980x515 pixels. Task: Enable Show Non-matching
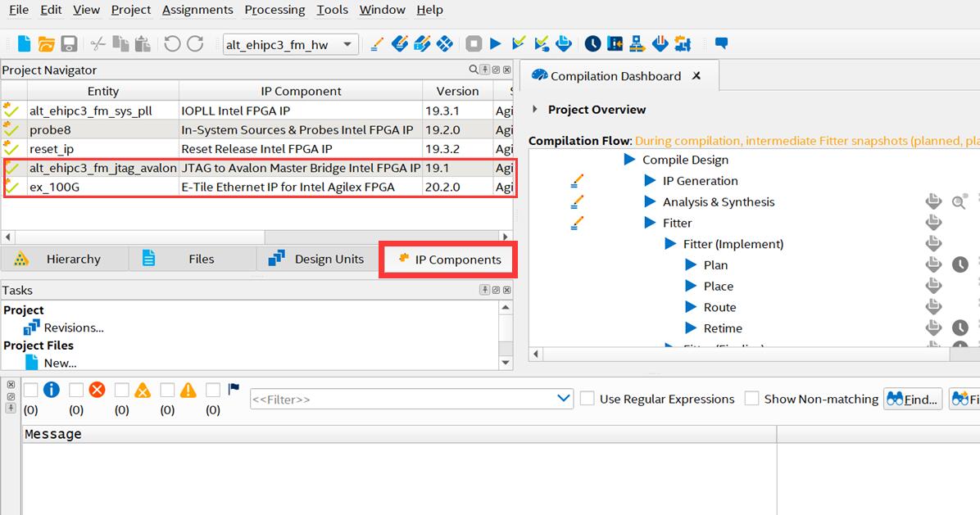click(752, 398)
